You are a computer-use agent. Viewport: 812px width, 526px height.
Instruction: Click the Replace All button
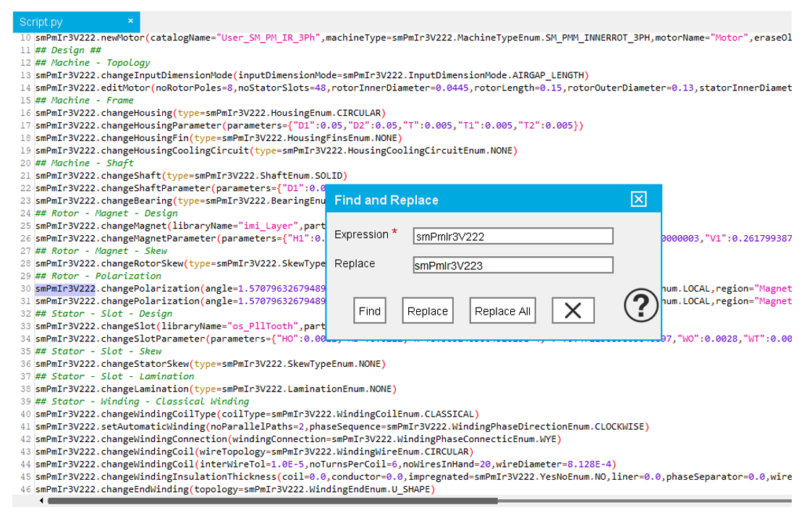click(502, 311)
